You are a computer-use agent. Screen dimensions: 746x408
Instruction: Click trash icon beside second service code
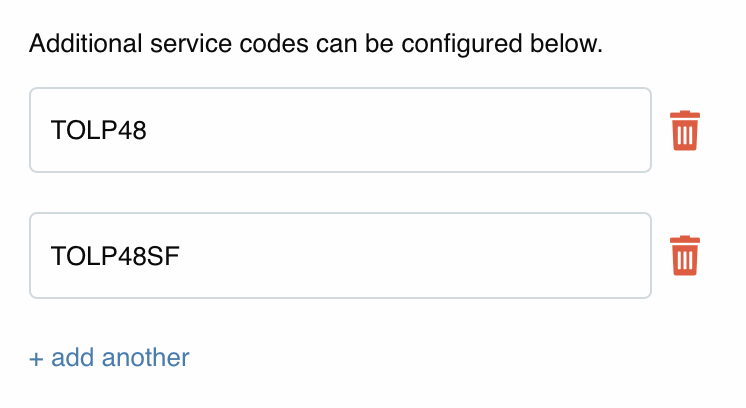pos(685,256)
